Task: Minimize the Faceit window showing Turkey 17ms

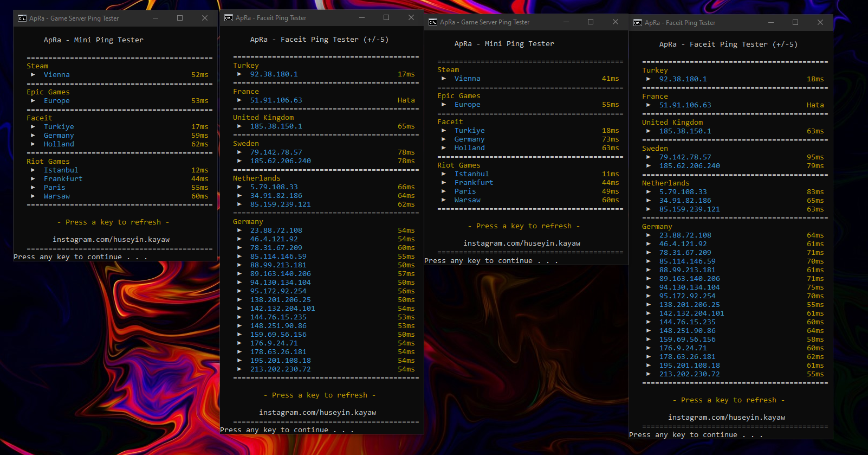Action: click(362, 17)
